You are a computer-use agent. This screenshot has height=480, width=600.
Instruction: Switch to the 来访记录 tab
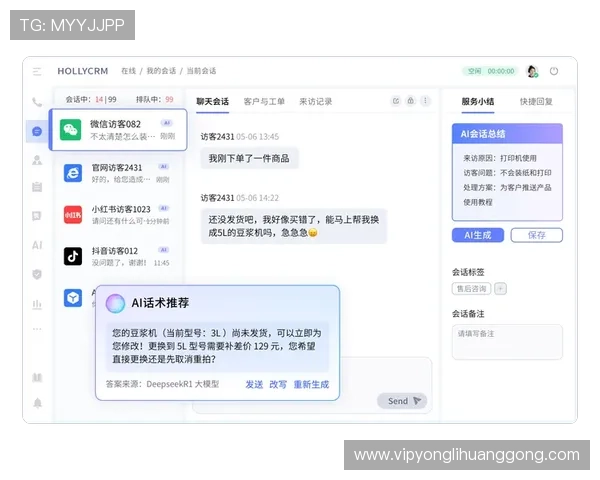(315, 101)
